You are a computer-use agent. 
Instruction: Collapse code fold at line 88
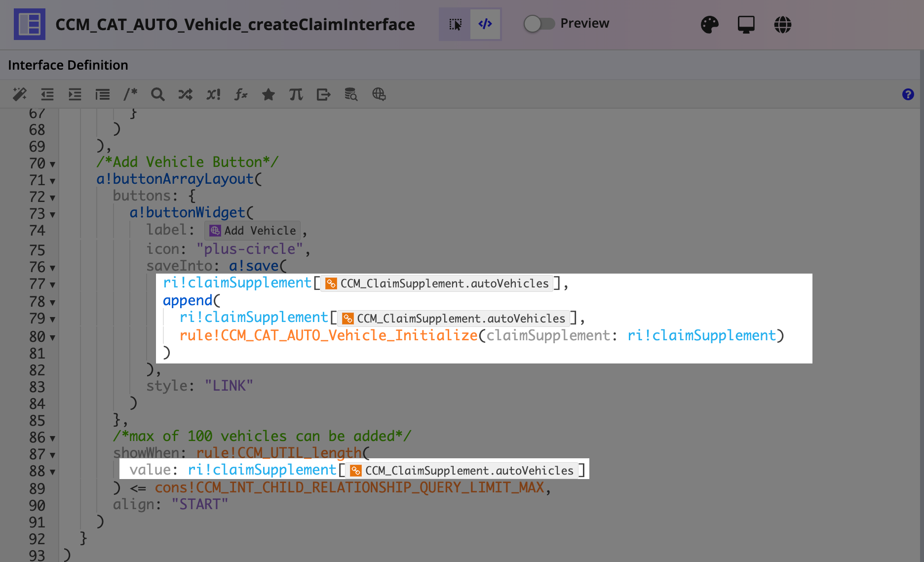point(52,472)
